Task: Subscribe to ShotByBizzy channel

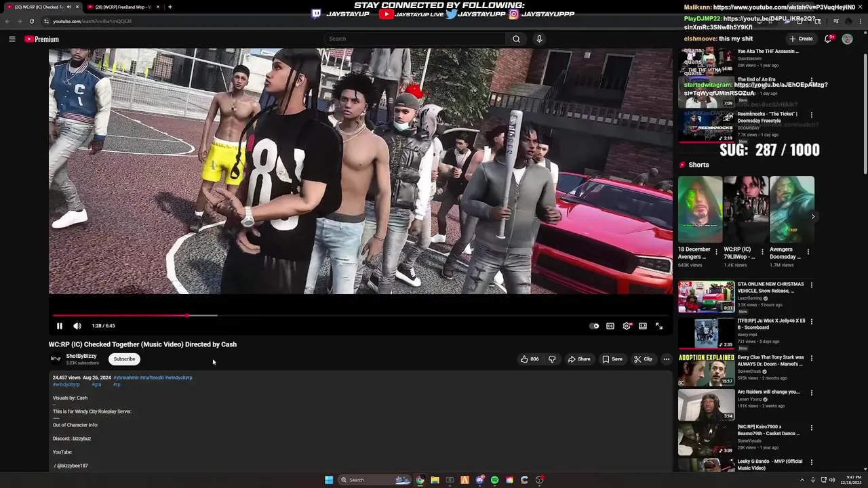Action: click(124, 359)
